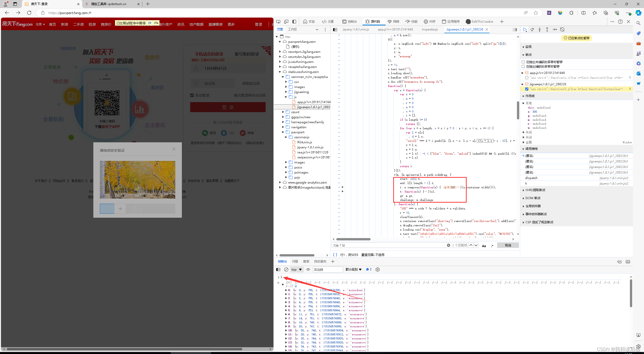Viewport: 644px width, 354px height.
Task: Open 默认级别 log level dropdown
Action: 353,270
